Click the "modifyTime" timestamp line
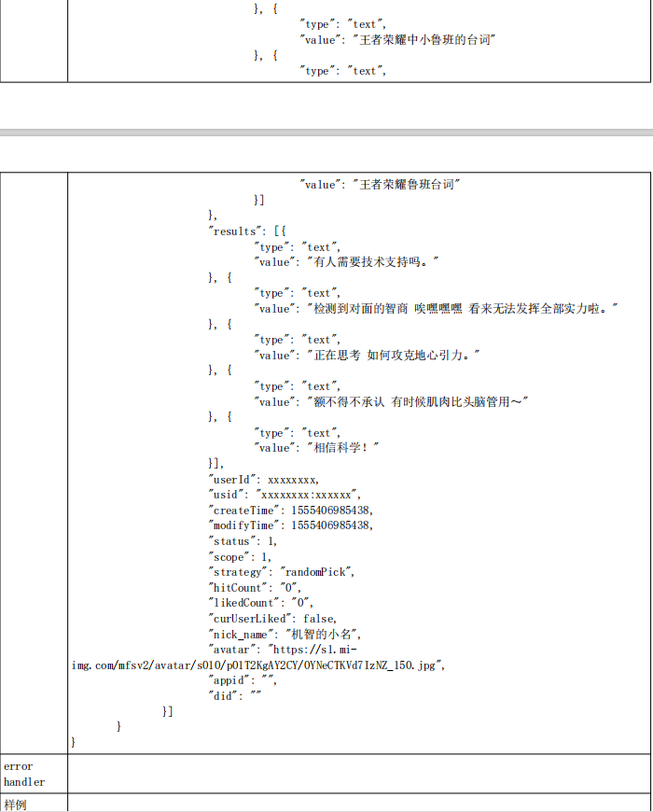 290,525
